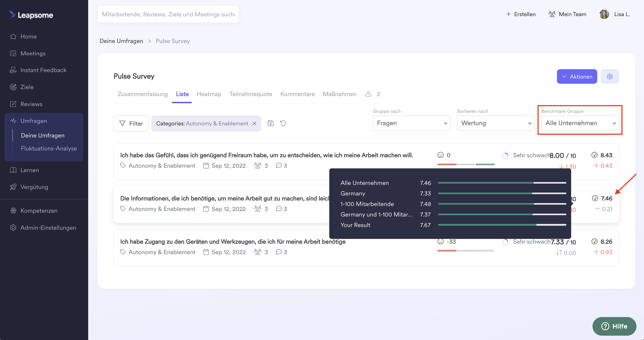The image size is (644, 340).
Task: Click benchmark gauge icon next to 8.26
Action: [594, 242]
